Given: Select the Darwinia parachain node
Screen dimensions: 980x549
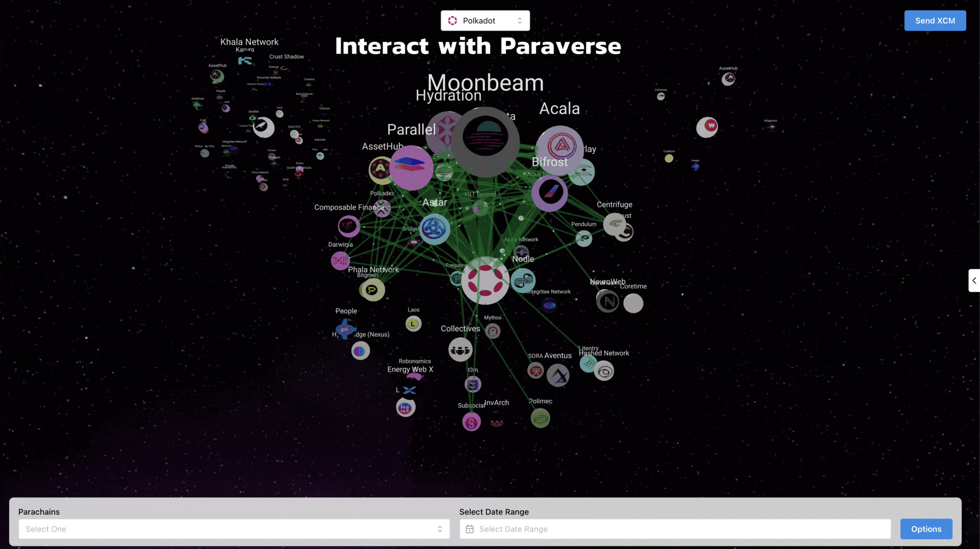Looking at the screenshot, I should [340, 261].
